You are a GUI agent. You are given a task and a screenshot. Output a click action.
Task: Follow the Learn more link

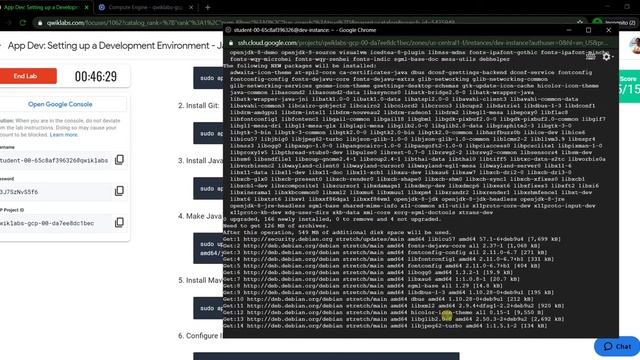point(64,135)
